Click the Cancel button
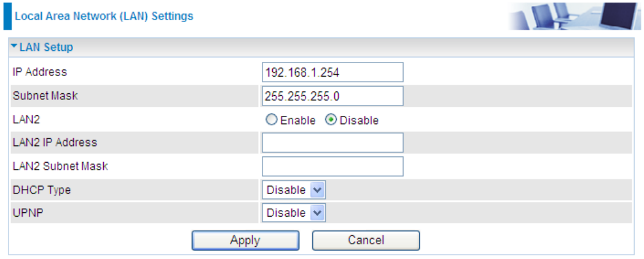644x259 pixels. click(366, 240)
